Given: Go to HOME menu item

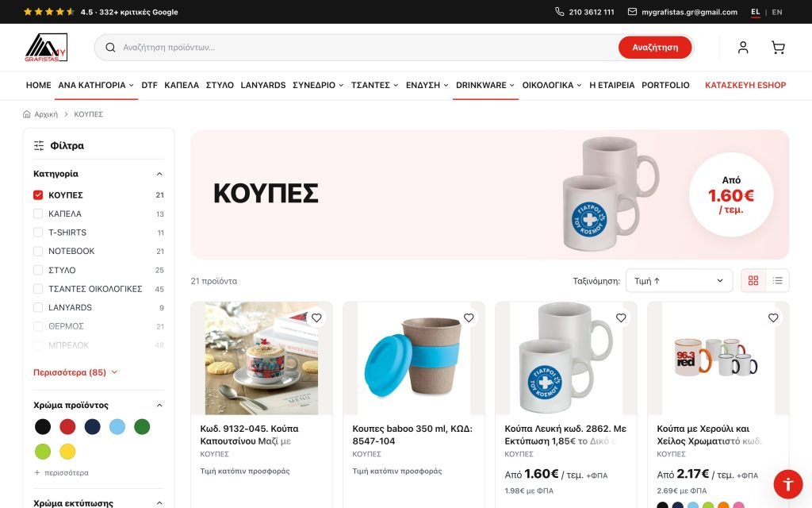Looking at the screenshot, I should (x=38, y=85).
